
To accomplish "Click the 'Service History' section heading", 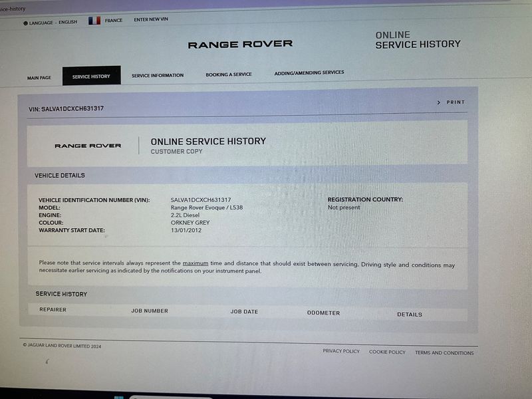I will click(61, 294).
